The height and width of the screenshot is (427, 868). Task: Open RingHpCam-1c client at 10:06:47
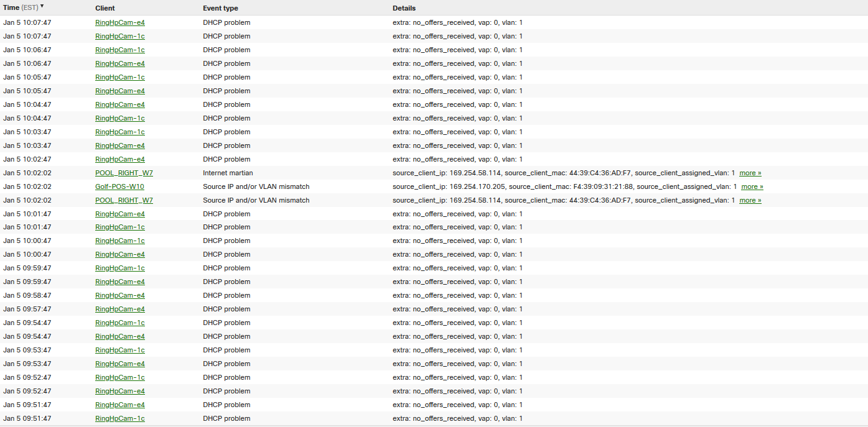pos(120,50)
